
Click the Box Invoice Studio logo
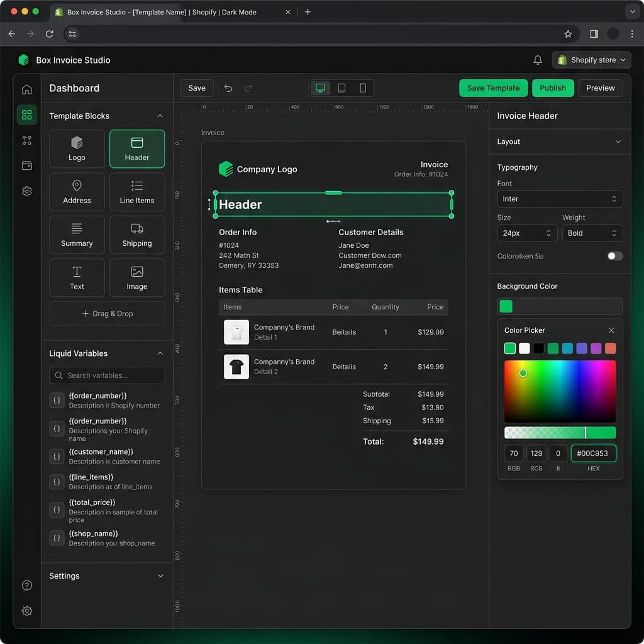pyautogui.click(x=24, y=60)
